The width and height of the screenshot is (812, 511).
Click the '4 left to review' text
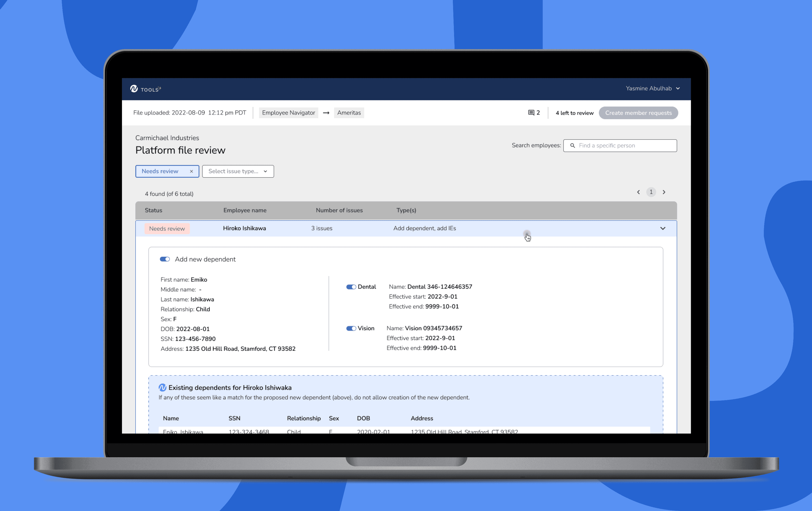tap(575, 113)
